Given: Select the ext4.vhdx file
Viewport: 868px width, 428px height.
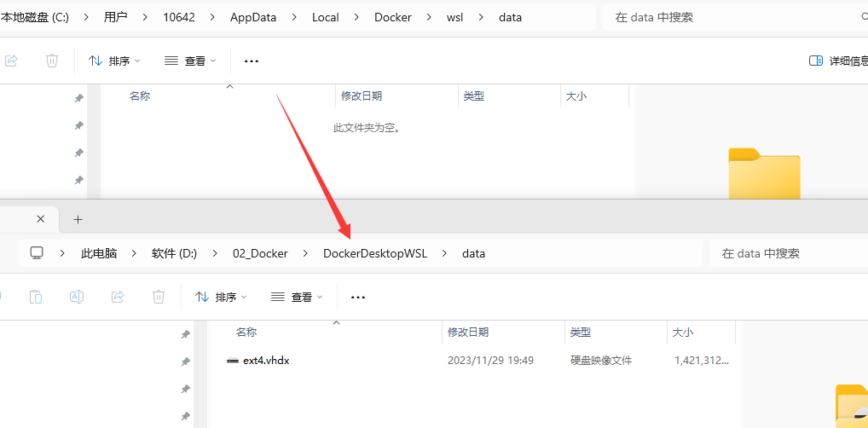Looking at the screenshot, I should click(266, 361).
